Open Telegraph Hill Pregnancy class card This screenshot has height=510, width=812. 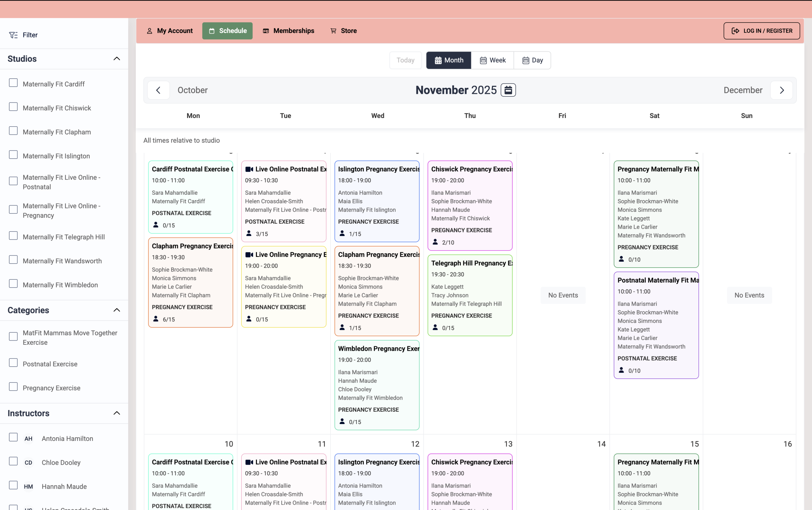(470, 295)
